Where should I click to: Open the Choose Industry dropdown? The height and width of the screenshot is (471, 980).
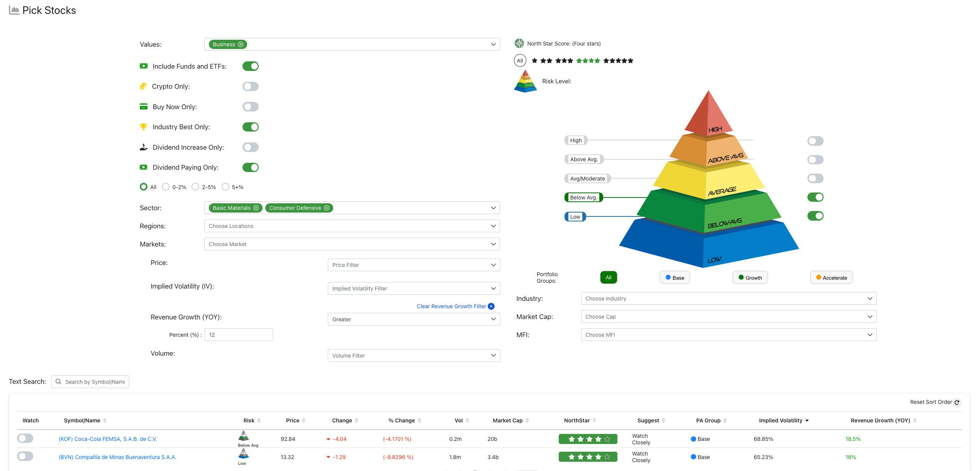point(728,298)
